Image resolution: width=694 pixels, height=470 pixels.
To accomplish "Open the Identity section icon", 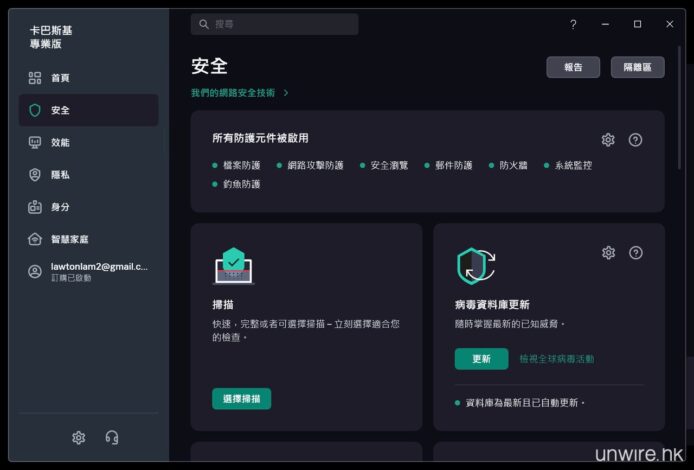I will pos(35,207).
